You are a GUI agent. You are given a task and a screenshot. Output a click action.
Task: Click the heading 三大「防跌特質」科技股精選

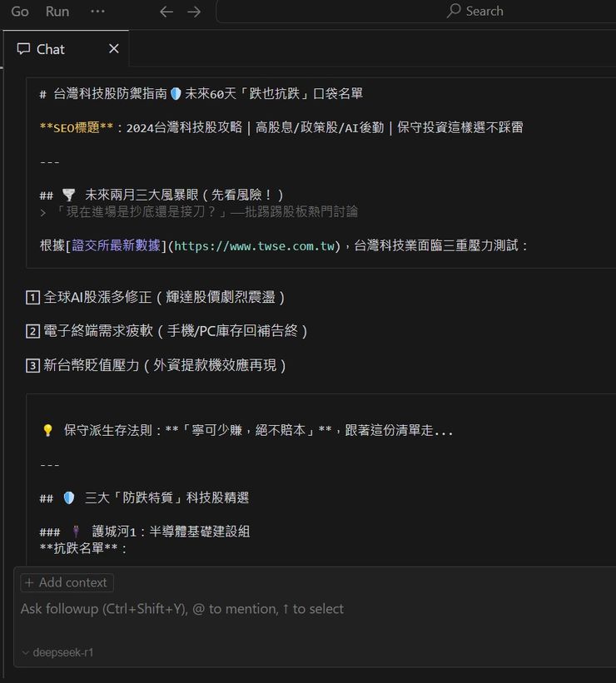tap(167, 497)
